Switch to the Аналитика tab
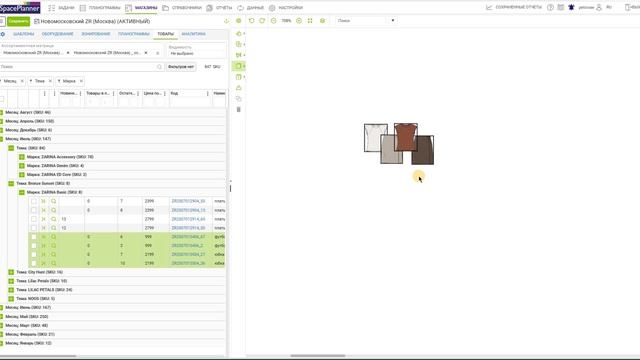Screen dimensions: 640x360 pyautogui.click(x=193, y=34)
